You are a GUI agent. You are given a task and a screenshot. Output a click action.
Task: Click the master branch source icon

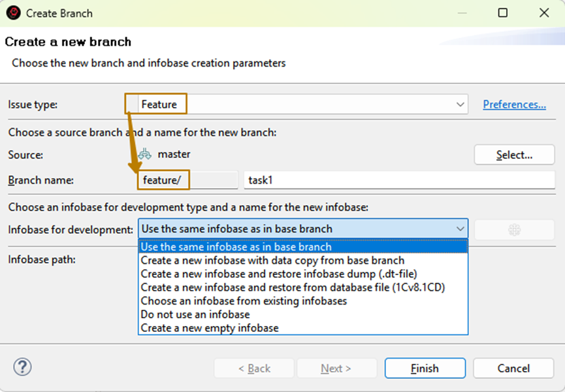pyautogui.click(x=145, y=155)
